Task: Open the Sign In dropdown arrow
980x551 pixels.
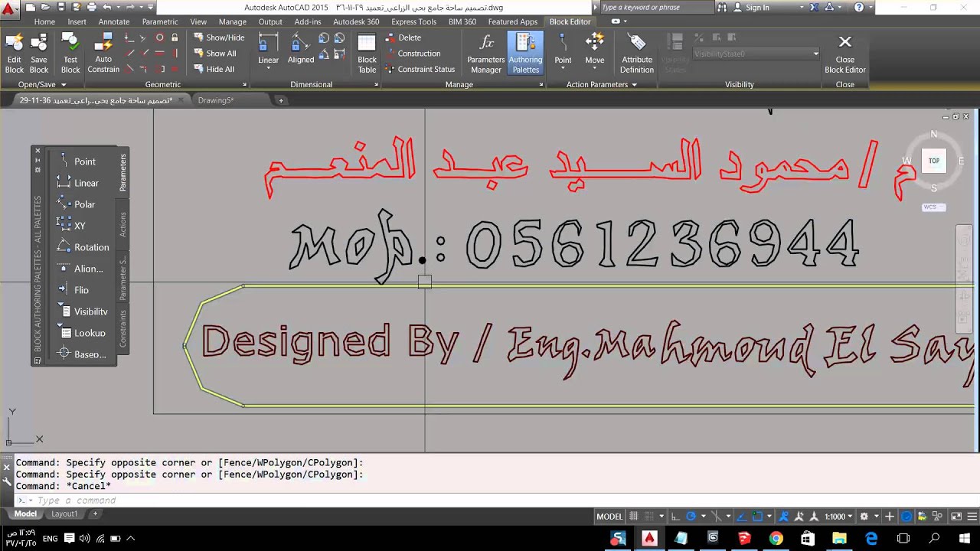Action: tap(802, 8)
